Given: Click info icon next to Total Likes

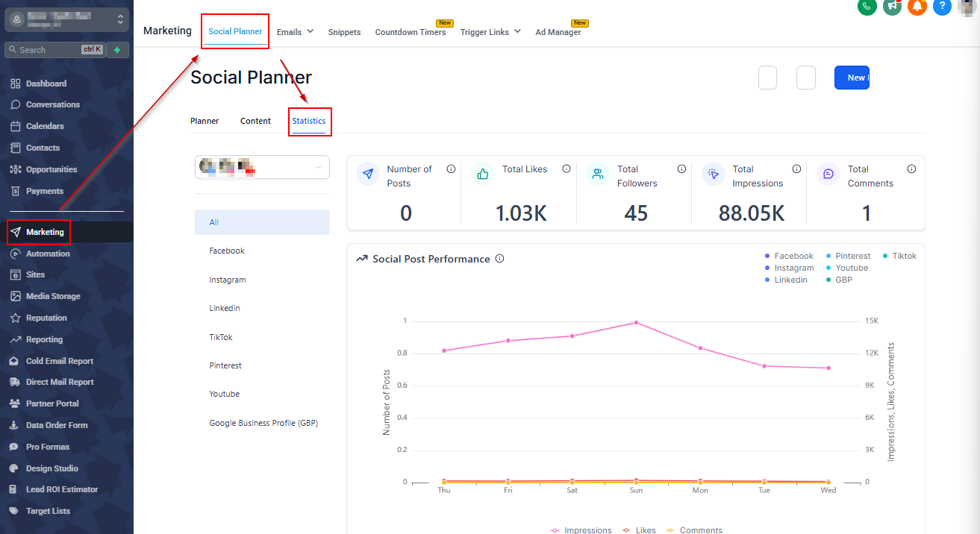Looking at the screenshot, I should (567, 169).
